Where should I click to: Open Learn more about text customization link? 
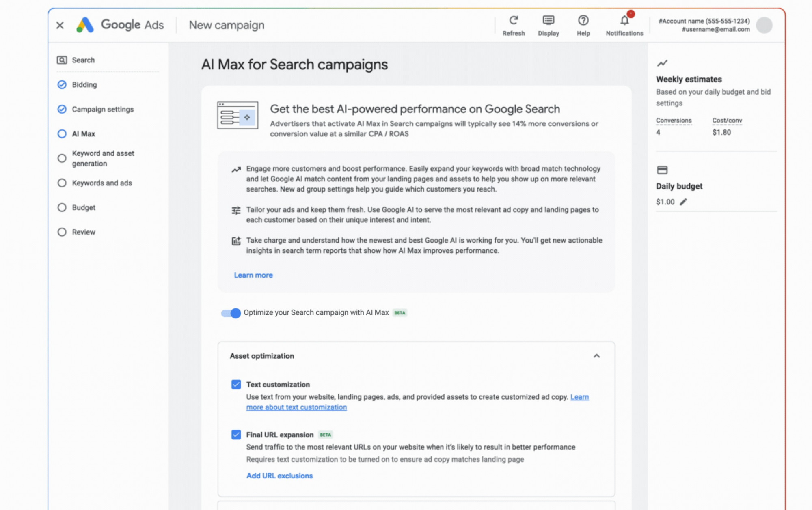(x=296, y=407)
